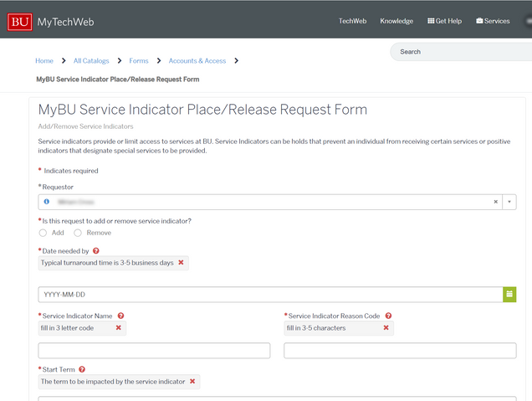Go to Accounts & Access breadcrumb
The width and height of the screenshot is (532, 401).
(197, 61)
